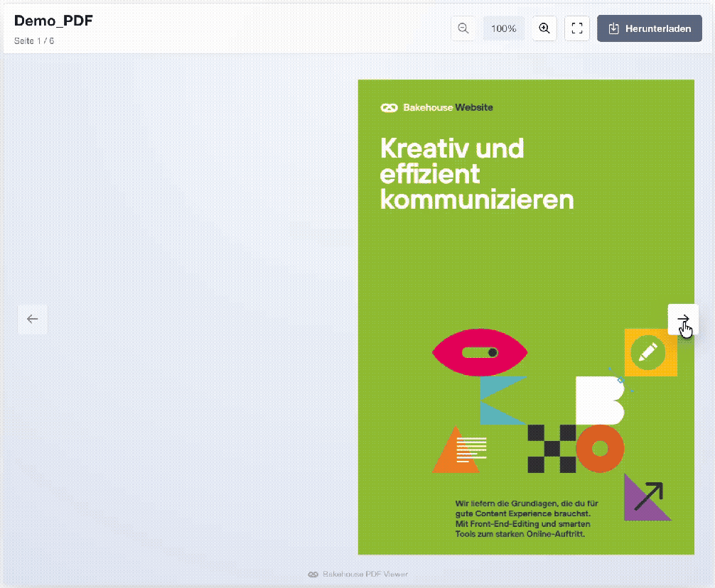Toggle fullscreen view icon

tap(577, 28)
